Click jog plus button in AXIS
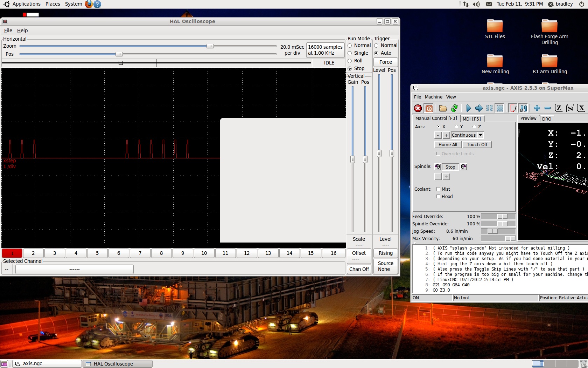Screen dimensions: 588x368 [x=446, y=135]
